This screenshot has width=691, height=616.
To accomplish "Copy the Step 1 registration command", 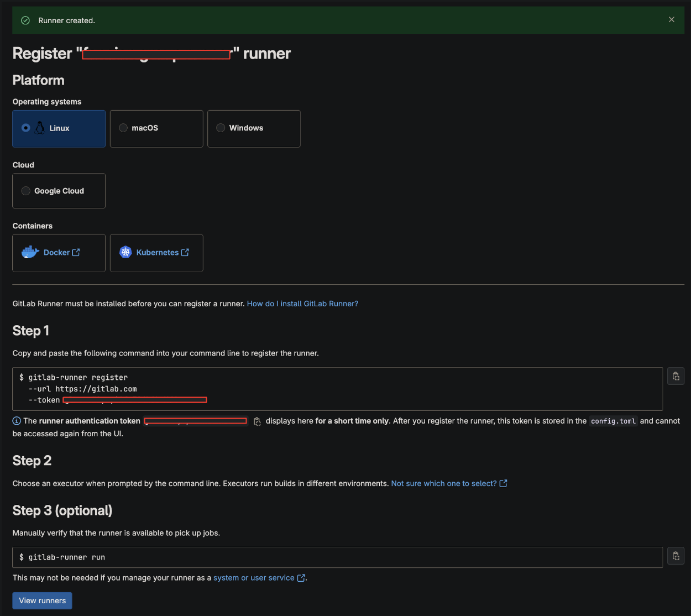I will click(x=676, y=375).
